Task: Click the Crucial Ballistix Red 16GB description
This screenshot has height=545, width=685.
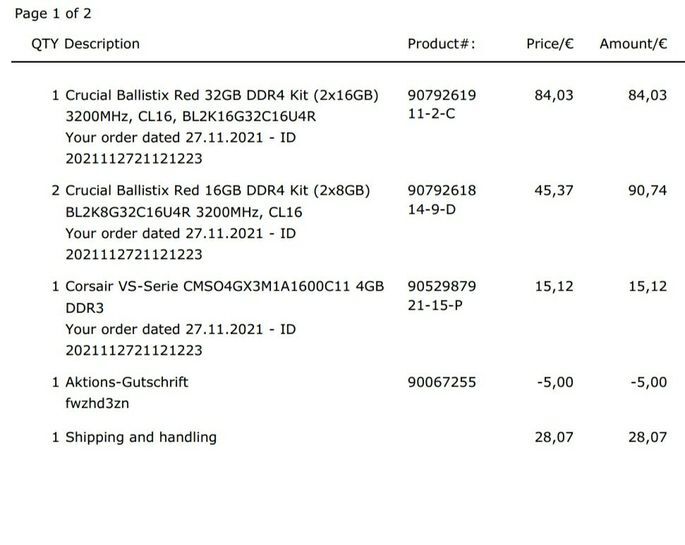Action: [218, 190]
